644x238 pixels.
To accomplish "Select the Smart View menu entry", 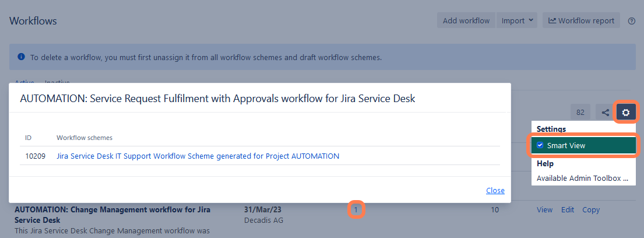I will pyautogui.click(x=566, y=145).
